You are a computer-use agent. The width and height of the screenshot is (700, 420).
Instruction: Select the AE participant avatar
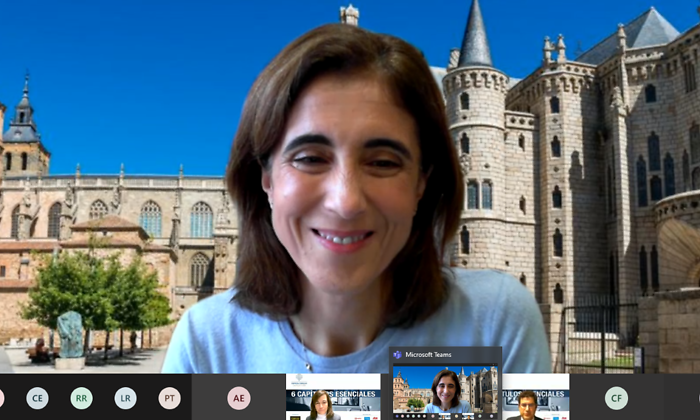tap(239, 398)
